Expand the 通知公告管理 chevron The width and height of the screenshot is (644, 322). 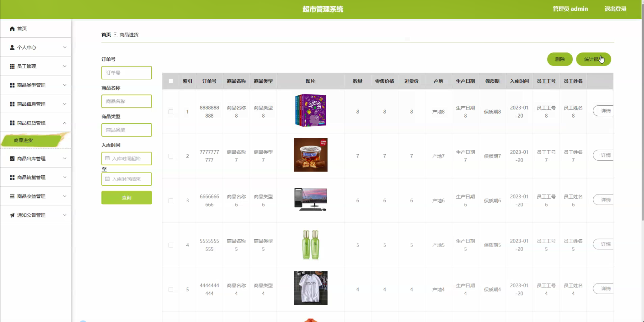(65, 215)
